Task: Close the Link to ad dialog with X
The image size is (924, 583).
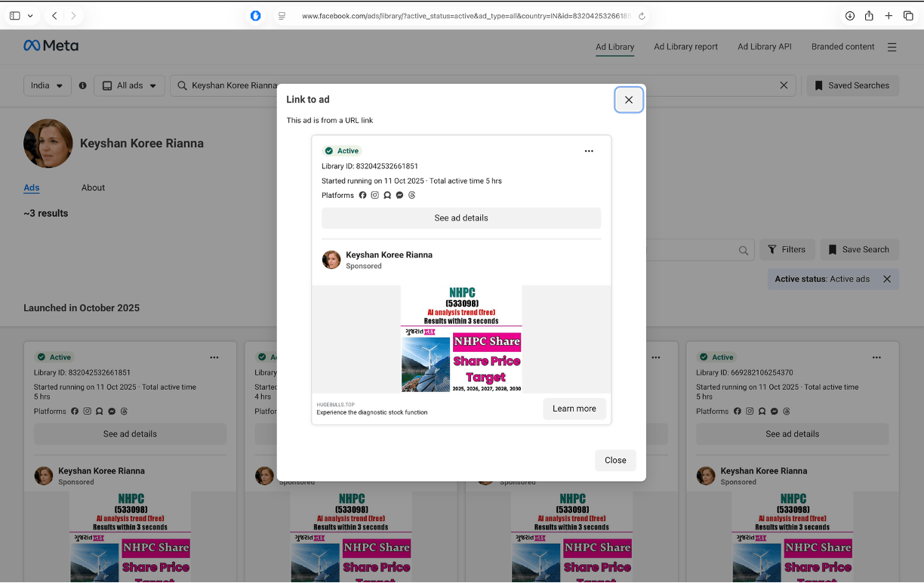Action: click(629, 100)
